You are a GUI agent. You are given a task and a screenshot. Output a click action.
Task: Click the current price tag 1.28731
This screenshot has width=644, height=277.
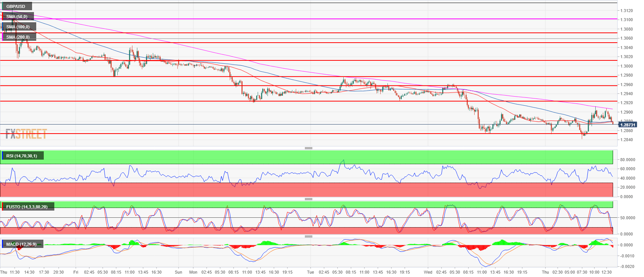628,125
